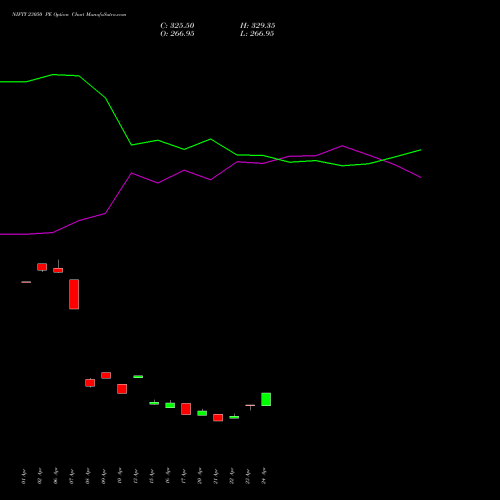
Task: Click the '07 Apr' date axis label
Action: point(72,476)
